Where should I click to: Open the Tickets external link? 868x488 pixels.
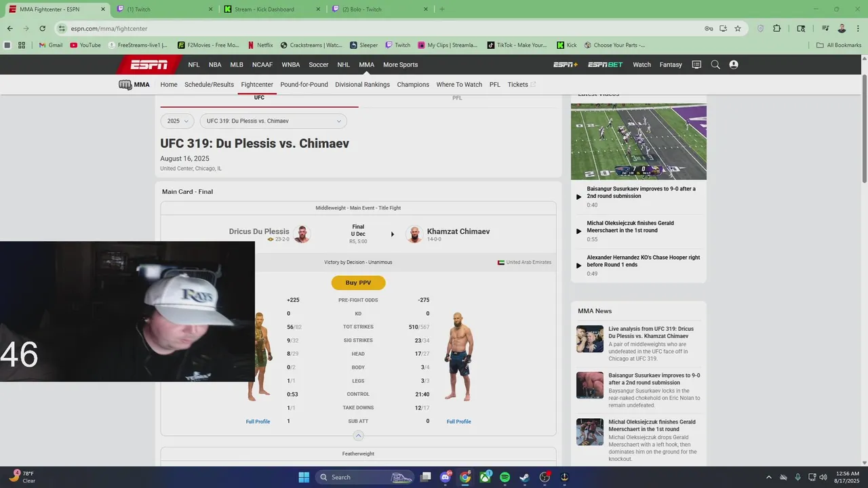point(521,85)
